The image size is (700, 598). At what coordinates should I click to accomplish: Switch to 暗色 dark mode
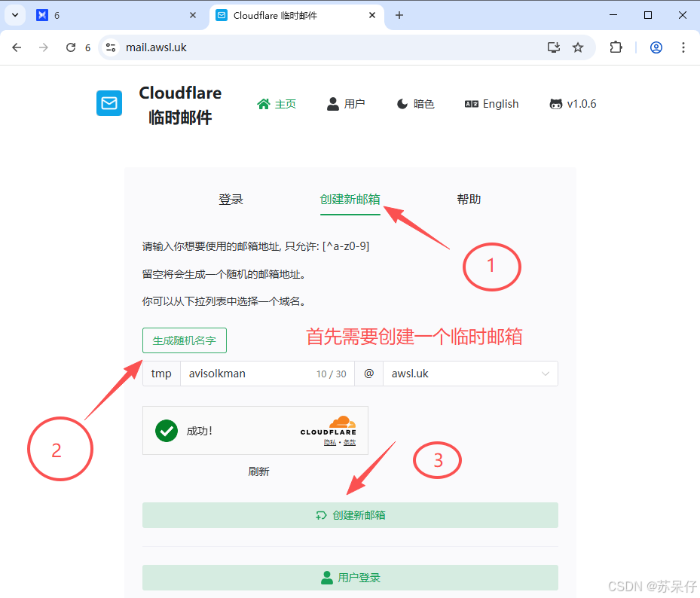(415, 103)
